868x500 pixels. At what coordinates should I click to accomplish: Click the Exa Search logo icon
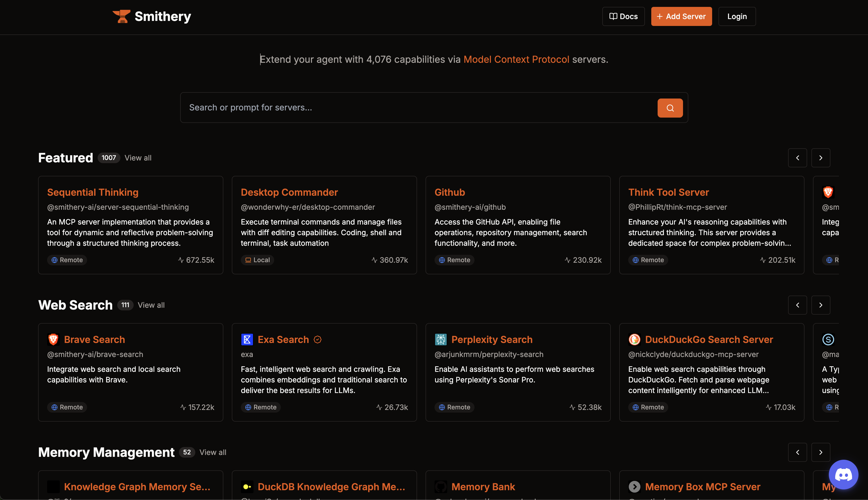[247, 340]
